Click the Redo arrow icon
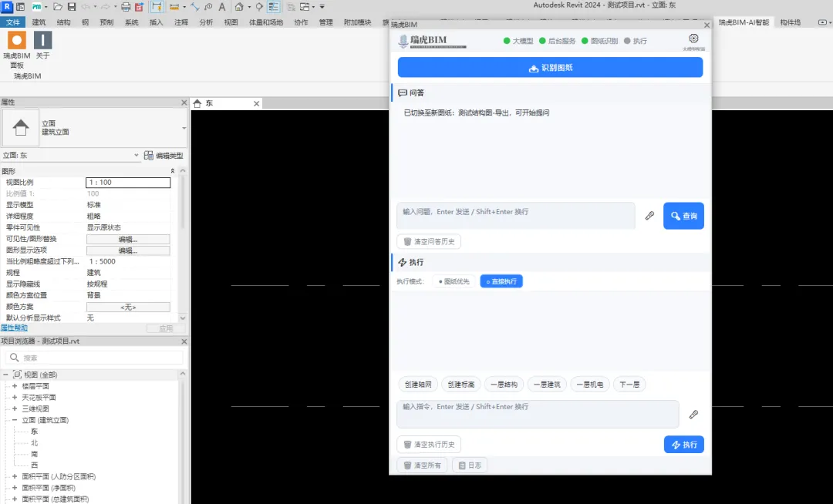The width and height of the screenshot is (833, 504). click(x=105, y=7)
